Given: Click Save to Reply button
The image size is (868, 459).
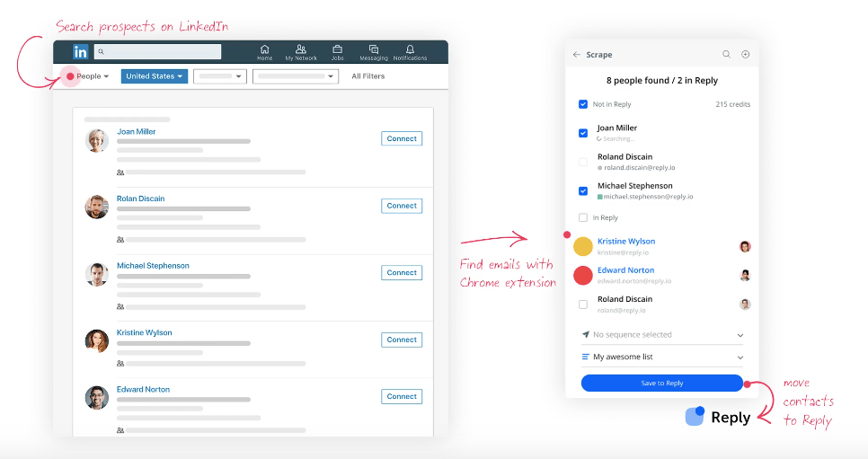Looking at the screenshot, I should pos(662,384).
